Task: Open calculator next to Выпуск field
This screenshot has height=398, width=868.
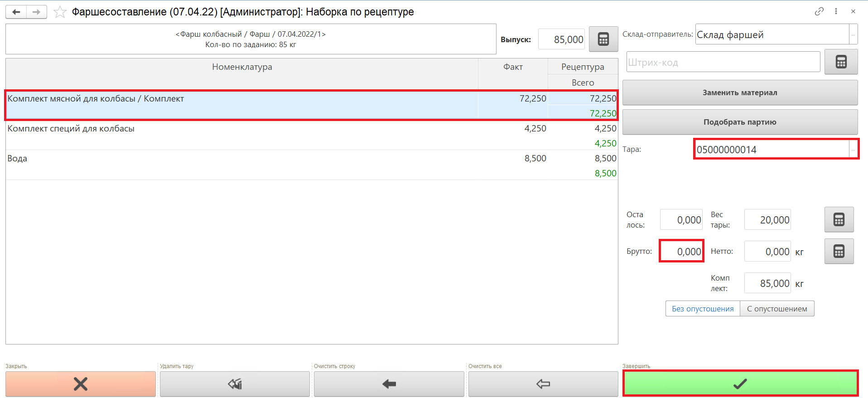Action: point(603,39)
